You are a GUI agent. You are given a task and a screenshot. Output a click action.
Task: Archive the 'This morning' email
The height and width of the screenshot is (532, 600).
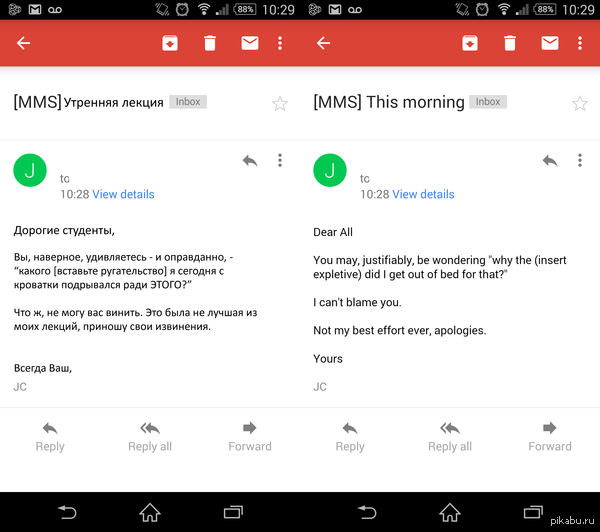pyautogui.click(x=470, y=43)
